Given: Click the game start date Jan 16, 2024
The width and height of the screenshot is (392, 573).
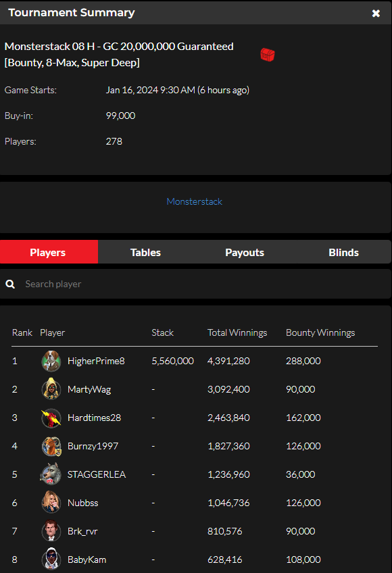Looking at the screenshot, I should click(x=132, y=91).
